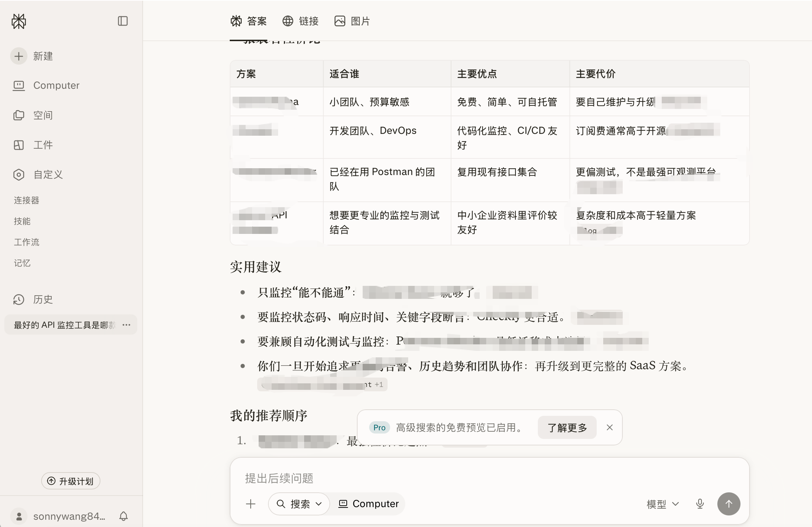Open the 自定义 customize section

[38, 175]
